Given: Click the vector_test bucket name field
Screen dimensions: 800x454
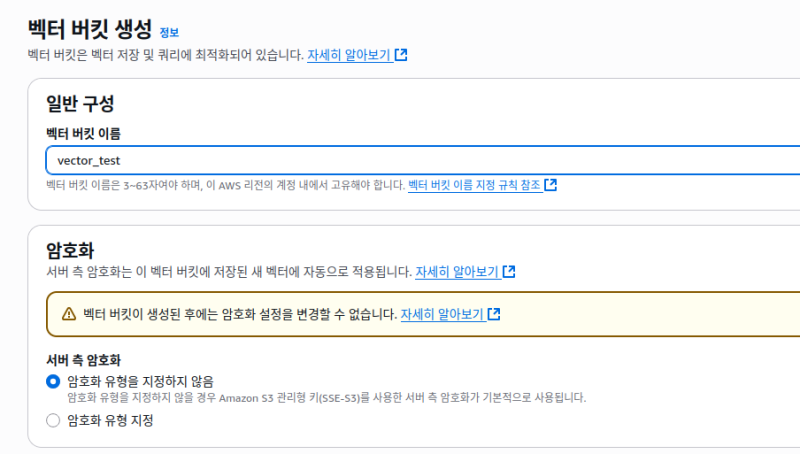Looking at the screenshot, I should coord(420,160).
